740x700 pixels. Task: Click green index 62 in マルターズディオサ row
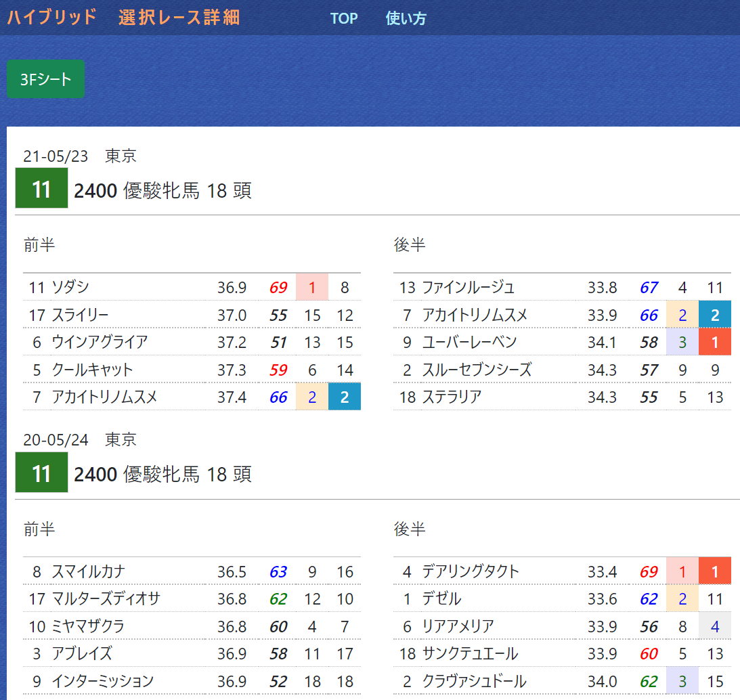tap(278, 599)
